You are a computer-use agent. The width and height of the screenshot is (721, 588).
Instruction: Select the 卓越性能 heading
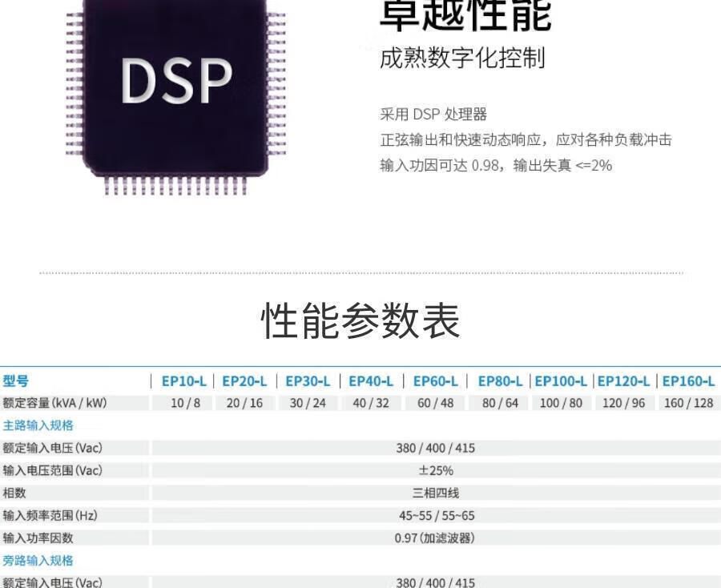pyautogui.click(x=465, y=16)
